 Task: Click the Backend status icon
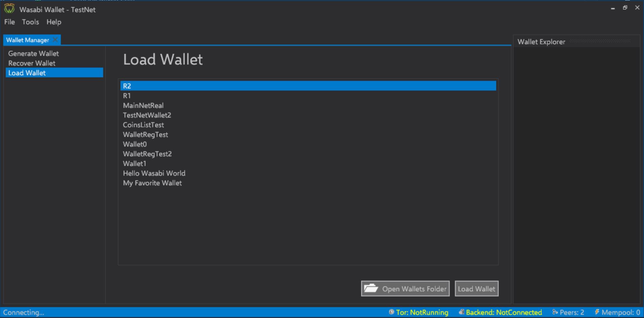coord(461,312)
